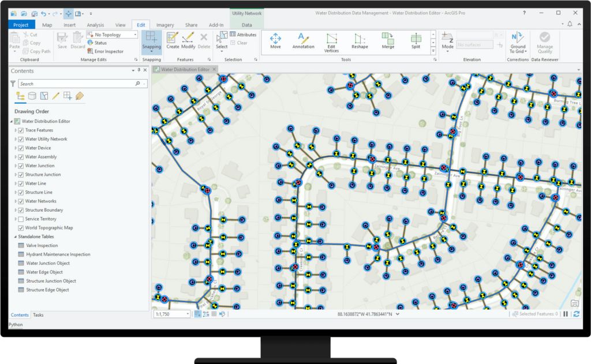The height and width of the screenshot is (364, 591).
Task: Click the Python button in the status bar
Action: [16, 324]
